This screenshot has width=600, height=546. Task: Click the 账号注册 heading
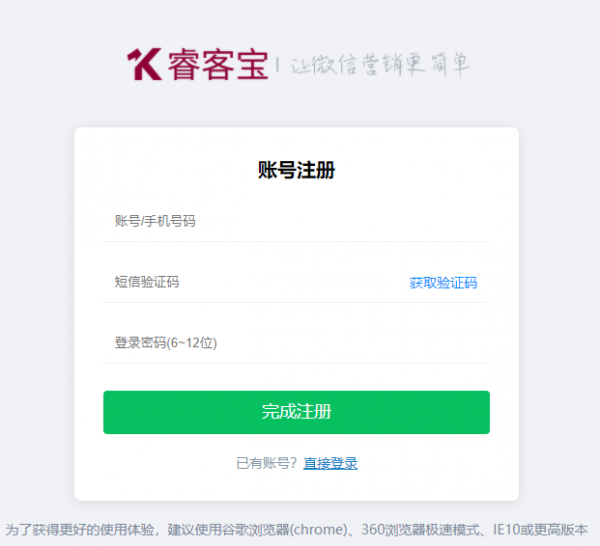(x=296, y=170)
